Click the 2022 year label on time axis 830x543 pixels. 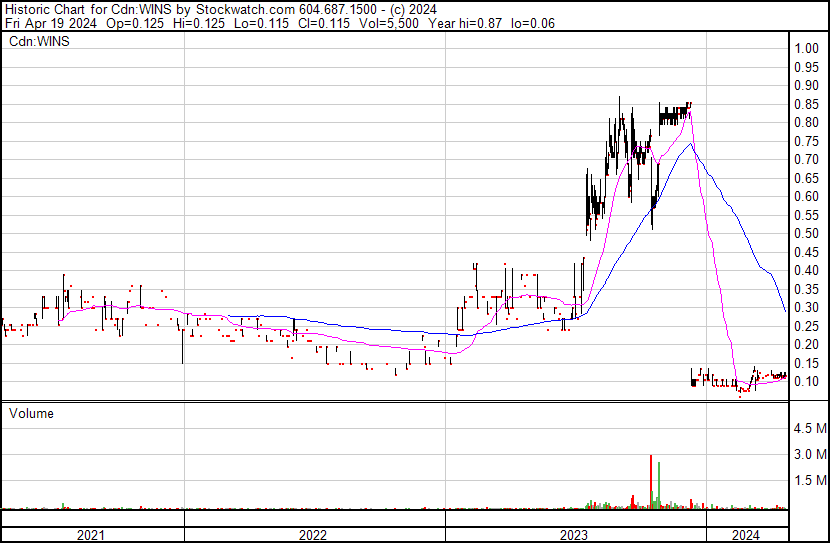coord(312,535)
